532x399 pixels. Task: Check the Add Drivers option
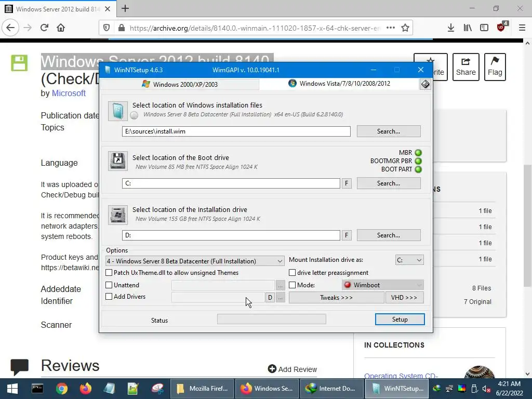point(109,297)
